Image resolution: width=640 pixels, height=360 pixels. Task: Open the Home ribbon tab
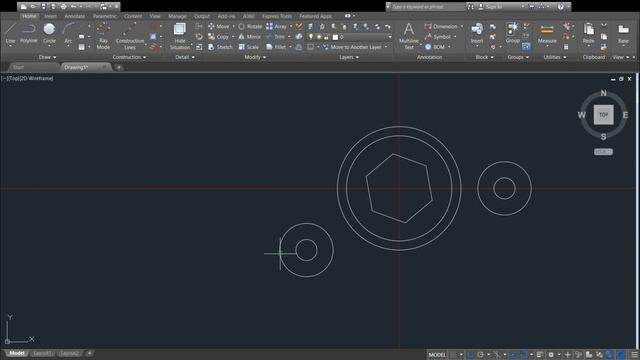coord(29,16)
